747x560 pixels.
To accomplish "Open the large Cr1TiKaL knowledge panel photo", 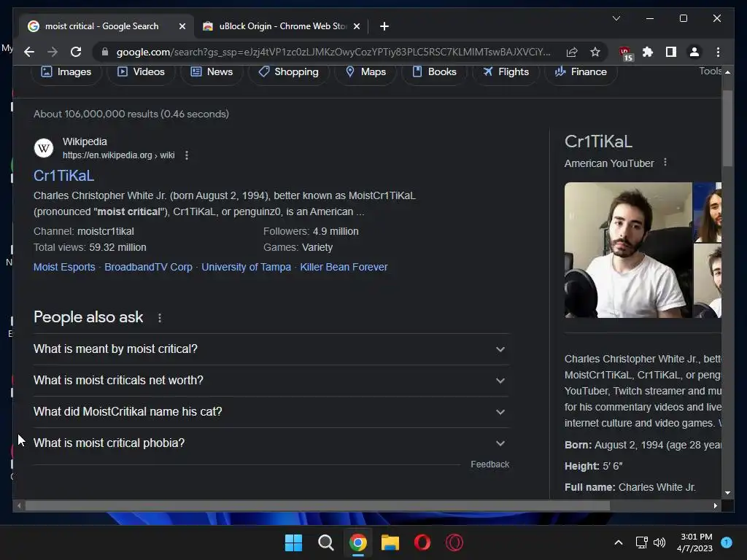I will click(628, 250).
